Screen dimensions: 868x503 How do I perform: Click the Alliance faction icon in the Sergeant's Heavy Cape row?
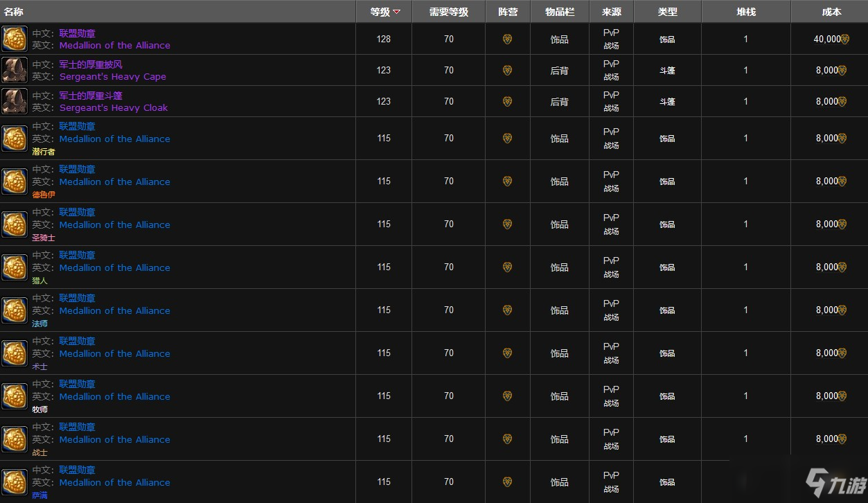pyautogui.click(x=507, y=70)
